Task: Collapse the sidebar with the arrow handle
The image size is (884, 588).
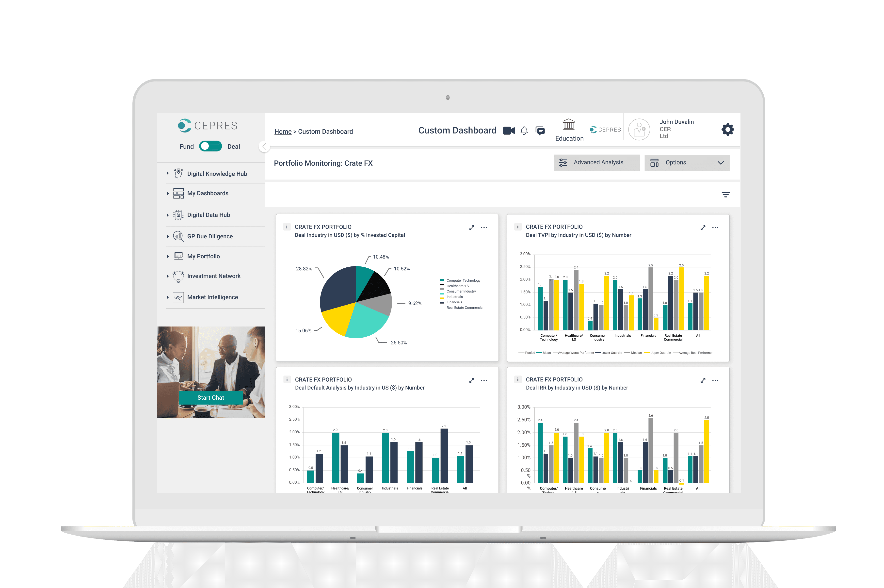Action: [264, 146]
